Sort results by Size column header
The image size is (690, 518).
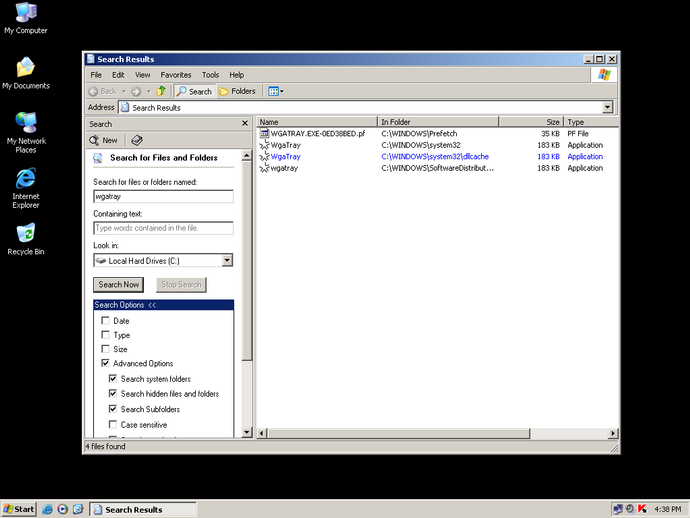click(x=531, y=122)
